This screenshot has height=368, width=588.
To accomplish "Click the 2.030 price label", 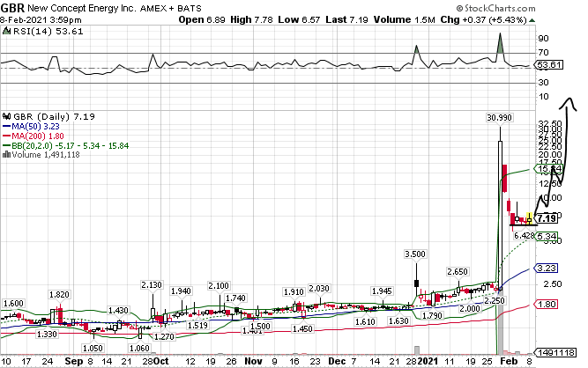I will coord(319,289).
